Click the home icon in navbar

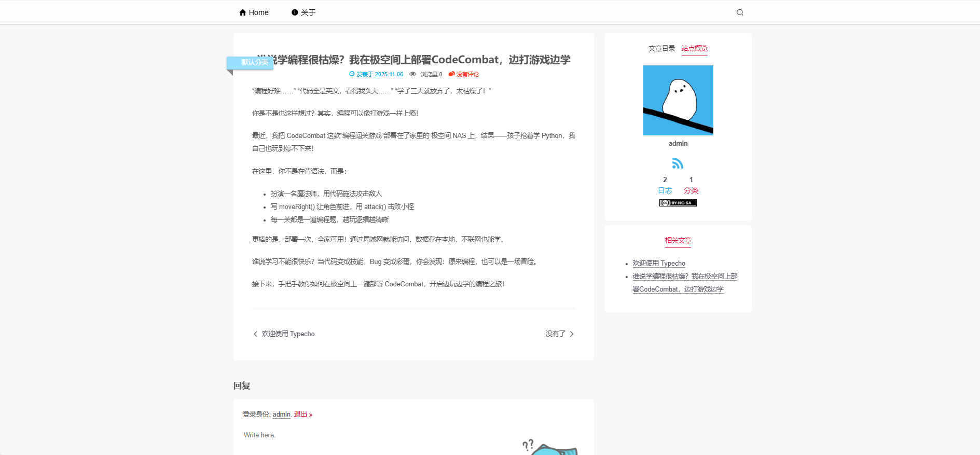[x=242, y=12]
